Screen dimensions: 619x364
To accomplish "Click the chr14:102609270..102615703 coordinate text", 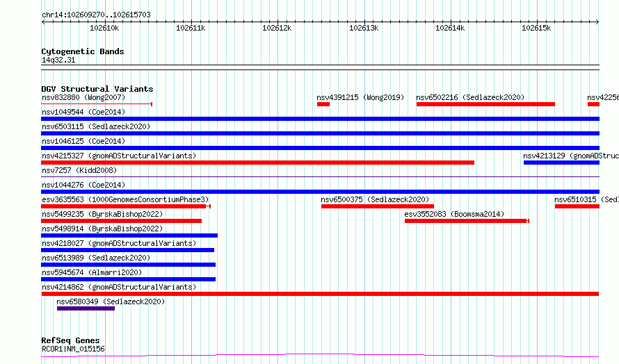I will [96, 15].
